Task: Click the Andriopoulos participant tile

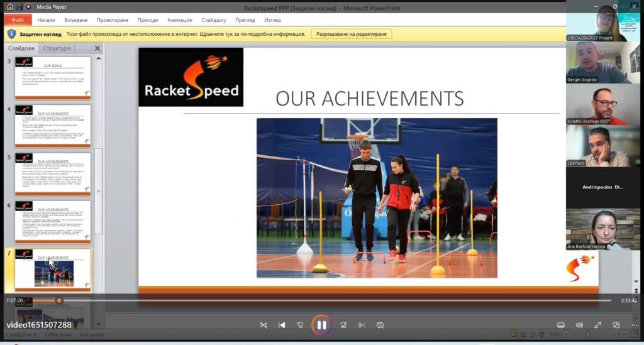Action: [x=602, y=187]
